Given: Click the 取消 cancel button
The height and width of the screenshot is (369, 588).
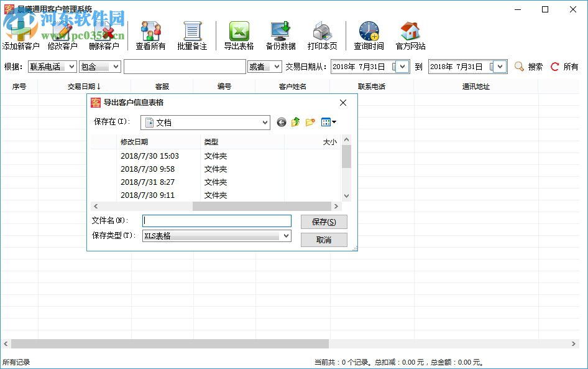Looking at the screenshot, I should point(323,240).
